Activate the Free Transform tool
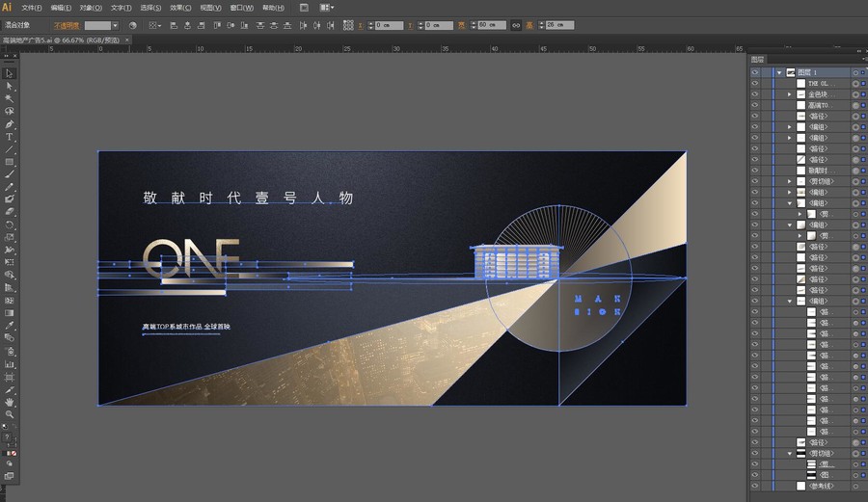Viewport: 868px width, 502px height. pyautogui.click(x=10, y=262)
